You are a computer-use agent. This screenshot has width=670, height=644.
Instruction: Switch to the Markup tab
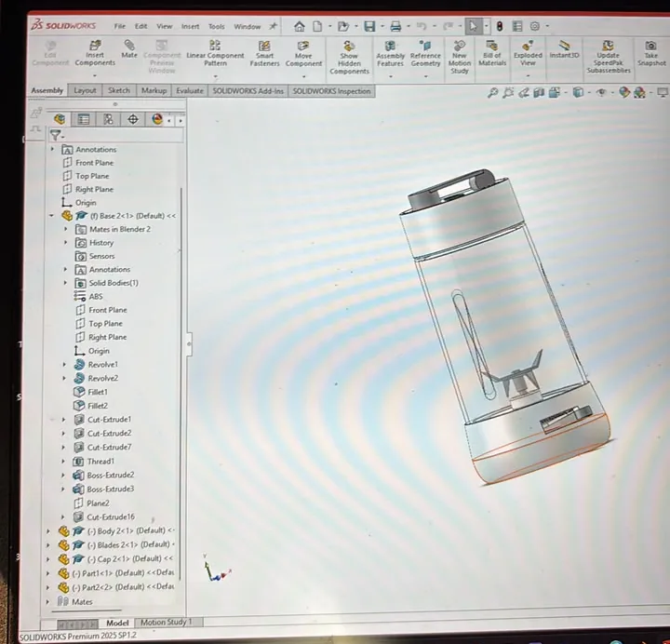(154, 90)
